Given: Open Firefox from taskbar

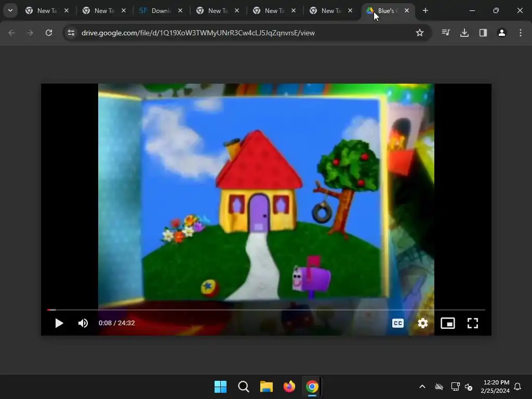Looking at the screenshot, I should pos(289,387).
